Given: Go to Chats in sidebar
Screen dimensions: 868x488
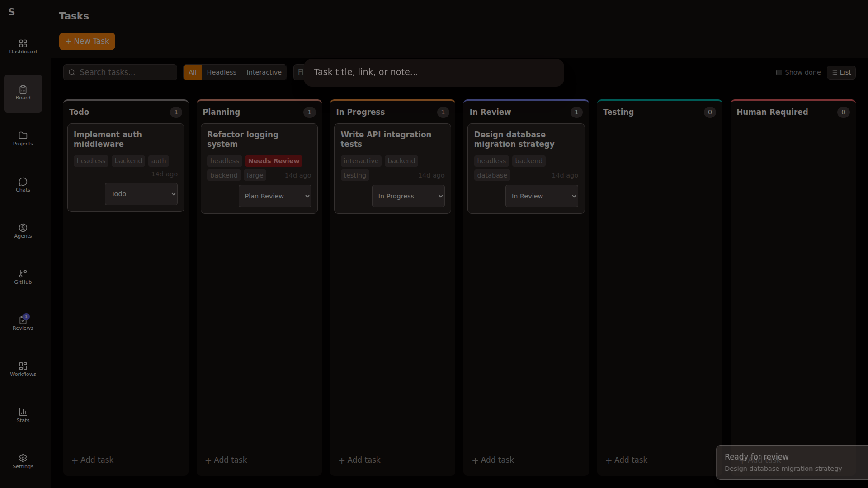Looking at the screenshot, I should (x=23, y=185).
